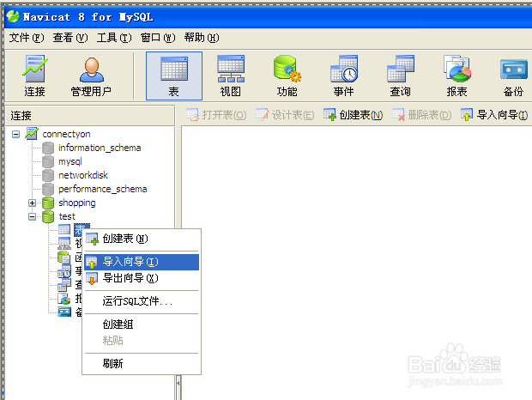Click query icon under test database
Image resolution: width=532 pixels, height=400 pixels.
[x=64, y=285]
